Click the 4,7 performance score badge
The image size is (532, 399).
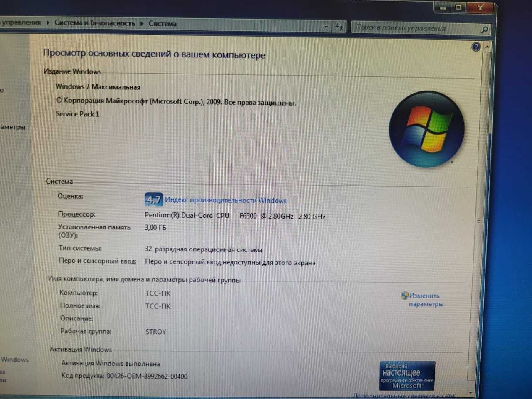pos(153,199)
